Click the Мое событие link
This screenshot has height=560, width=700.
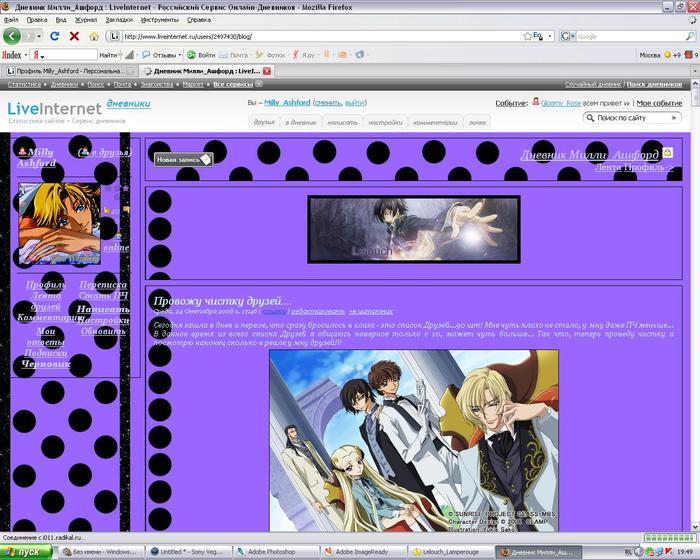click(659, 103)
